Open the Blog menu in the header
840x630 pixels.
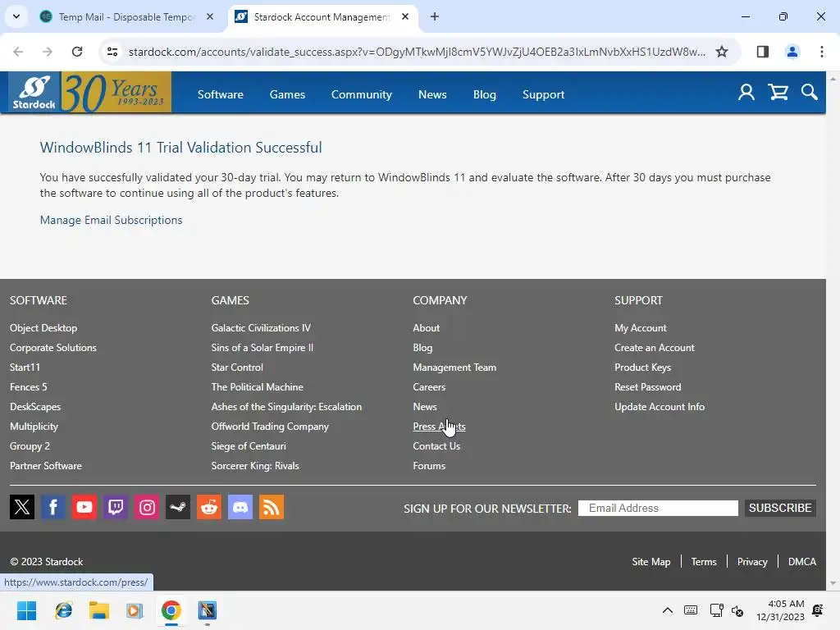click(x=484, y=94)
